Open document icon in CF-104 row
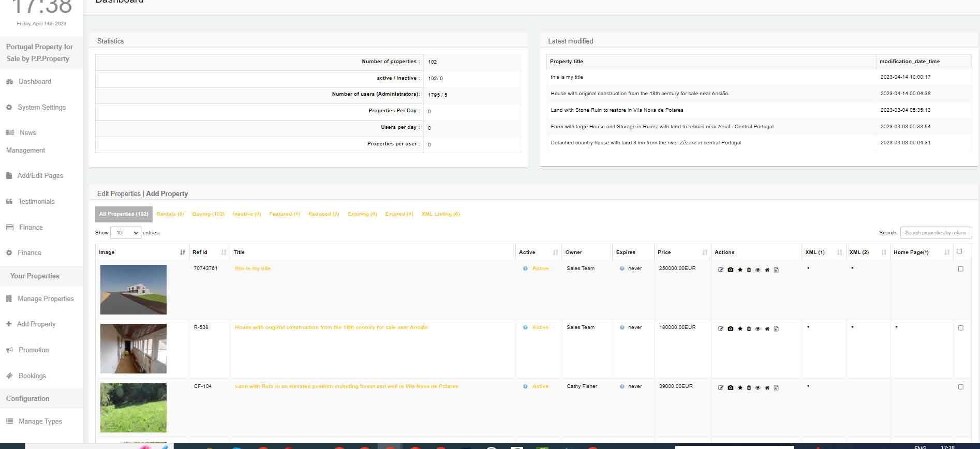Image resolution: width=980 pixels, height=449 pixels. click(x=776, y=387)
